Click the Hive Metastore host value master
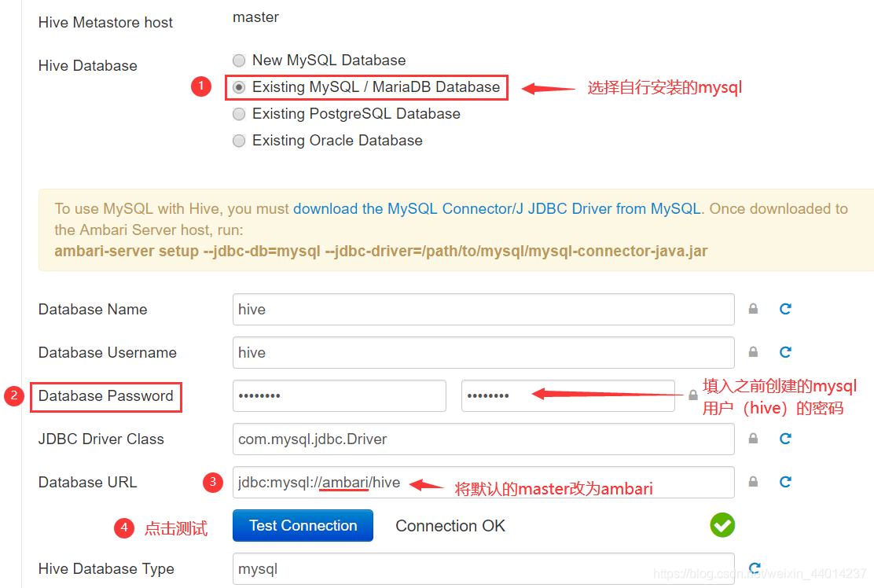 [256, 17]
